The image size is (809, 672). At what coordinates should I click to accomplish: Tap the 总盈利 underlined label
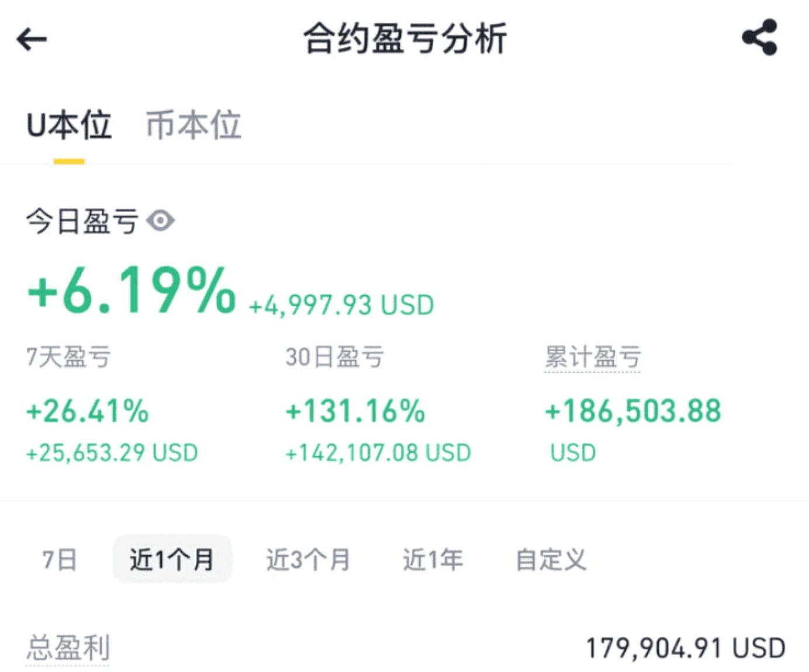[x=68, y=648]
